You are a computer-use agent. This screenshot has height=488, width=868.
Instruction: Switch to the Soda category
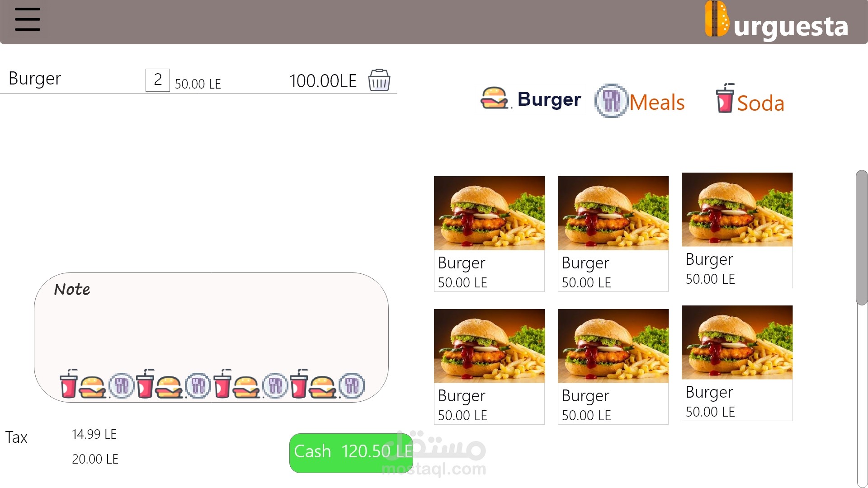760,103
